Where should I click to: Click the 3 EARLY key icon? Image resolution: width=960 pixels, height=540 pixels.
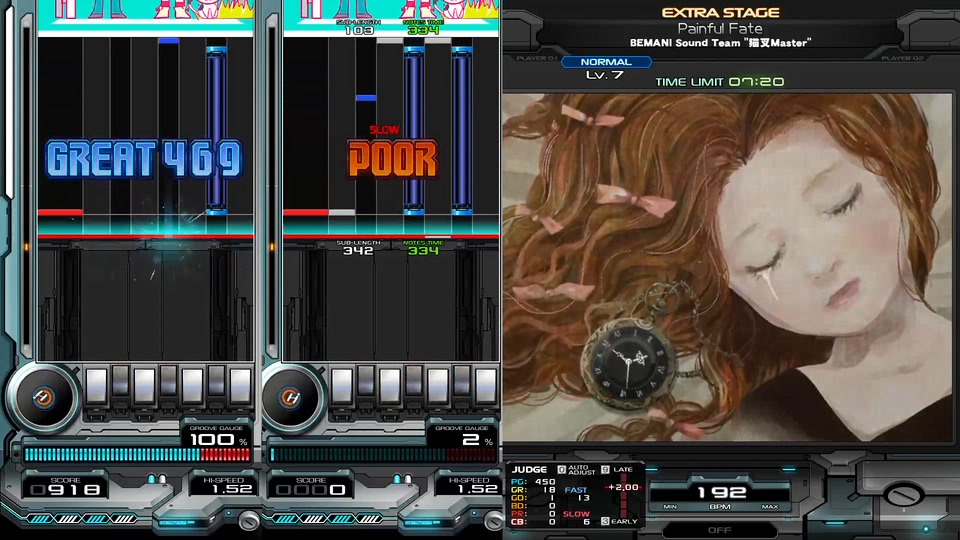click(605, 521)
